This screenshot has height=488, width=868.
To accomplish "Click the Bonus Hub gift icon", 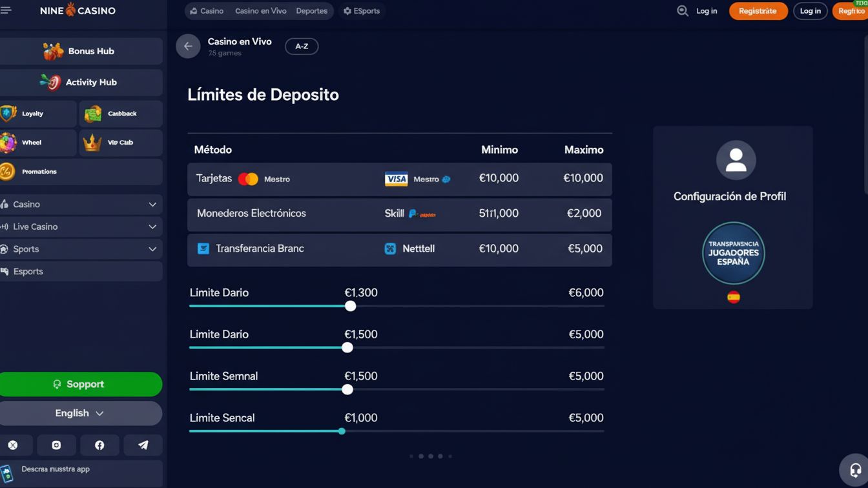I will [x=53, y=51].
